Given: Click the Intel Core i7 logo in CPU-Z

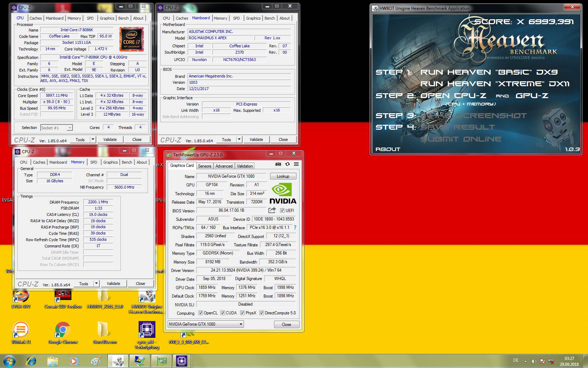Looking at the screenshot, I should (131, 39).
